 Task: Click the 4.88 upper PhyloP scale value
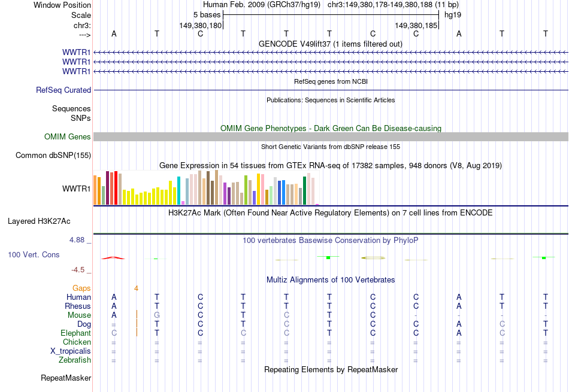point(77,240)
